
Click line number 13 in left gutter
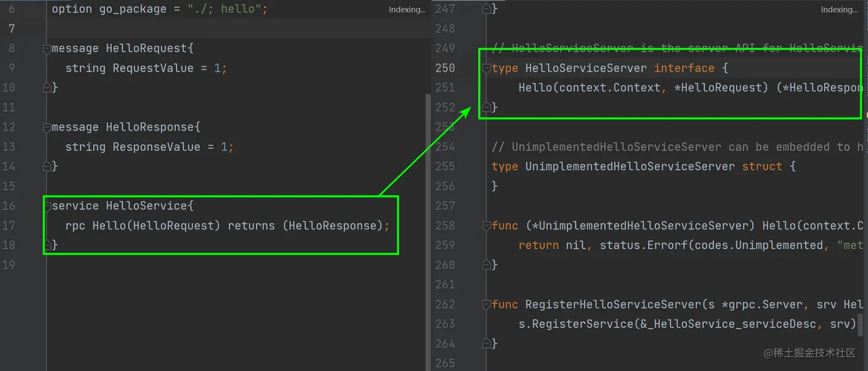click(x=8, y=147)
